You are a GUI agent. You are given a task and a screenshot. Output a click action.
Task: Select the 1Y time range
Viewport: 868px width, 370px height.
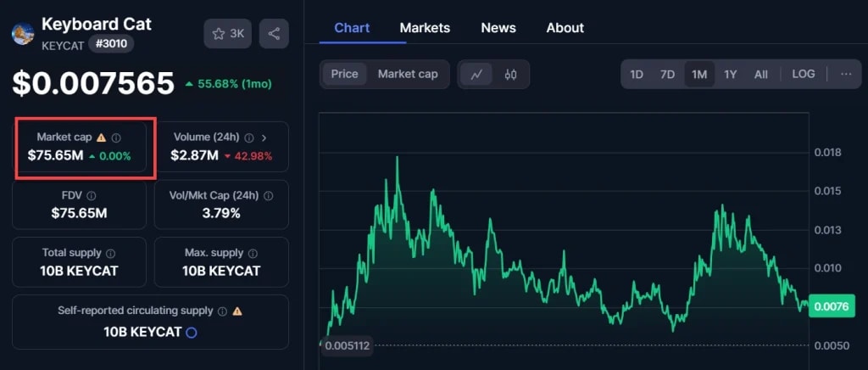[730, 74]
